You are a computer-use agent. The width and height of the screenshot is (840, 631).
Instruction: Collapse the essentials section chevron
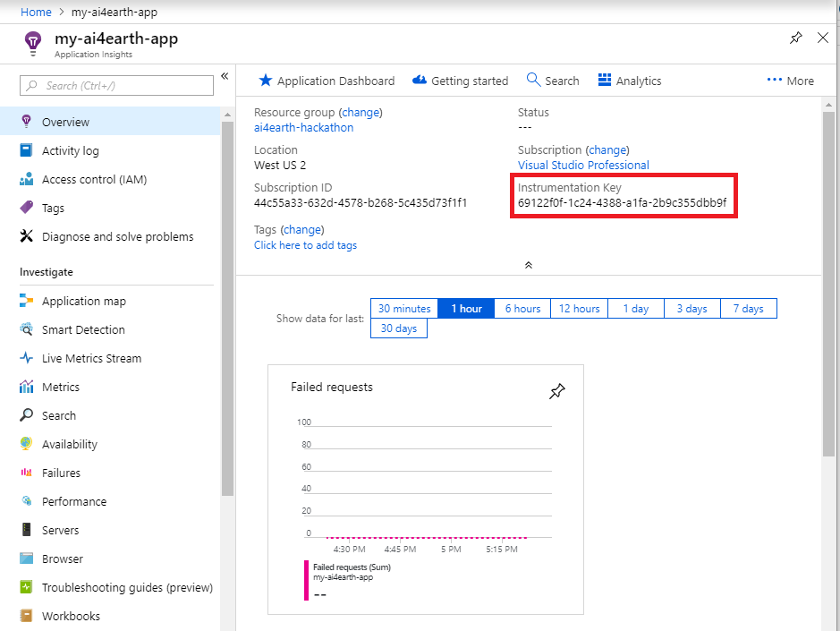(528, 265)
